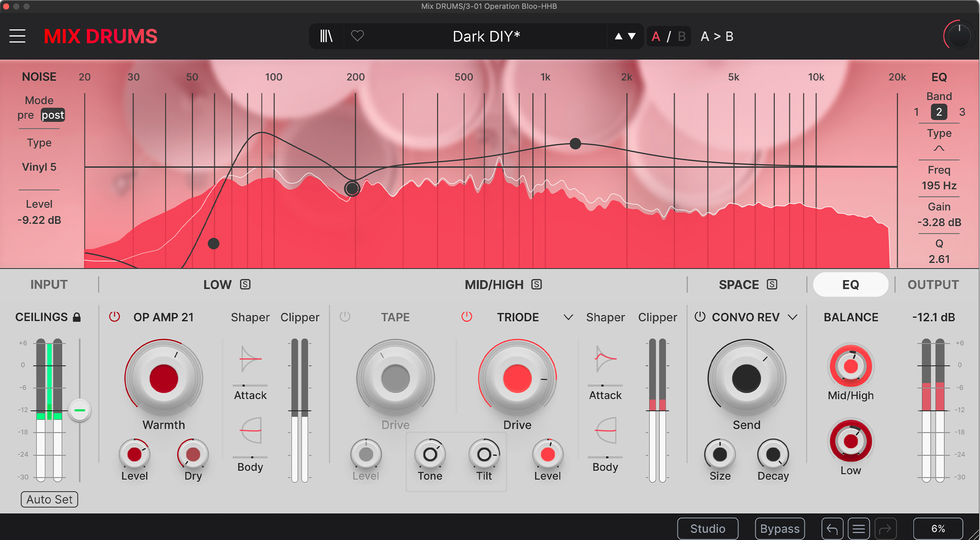Click the OP AMP Dry knob

193,454
